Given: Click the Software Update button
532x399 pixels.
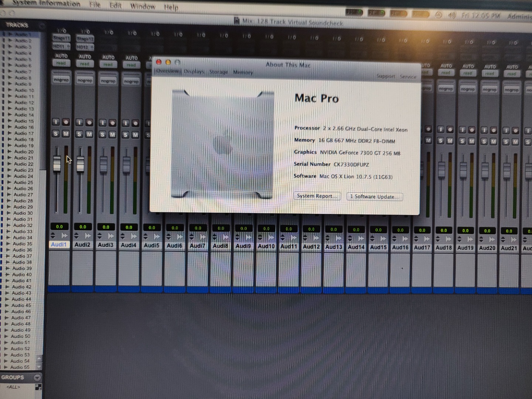Looking at the screenshot, I should click(374, 197).
